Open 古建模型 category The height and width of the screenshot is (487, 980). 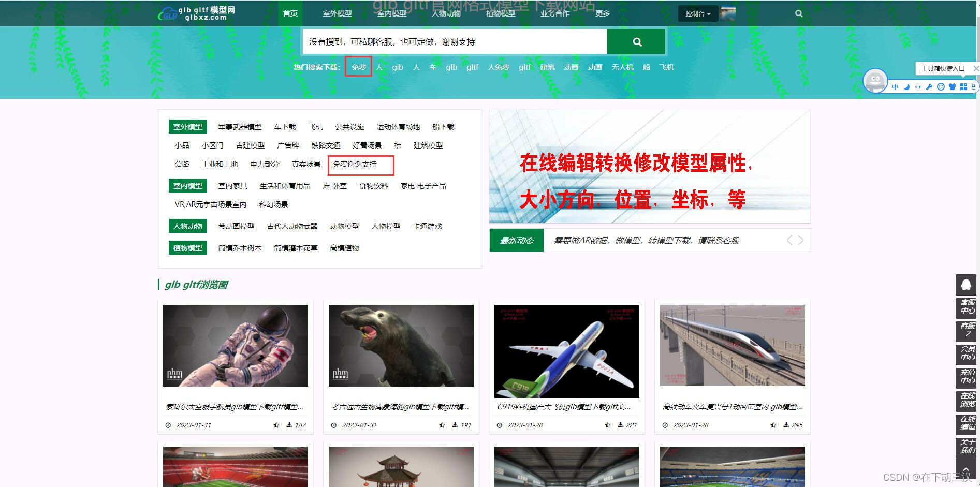(x=250, y=145)
